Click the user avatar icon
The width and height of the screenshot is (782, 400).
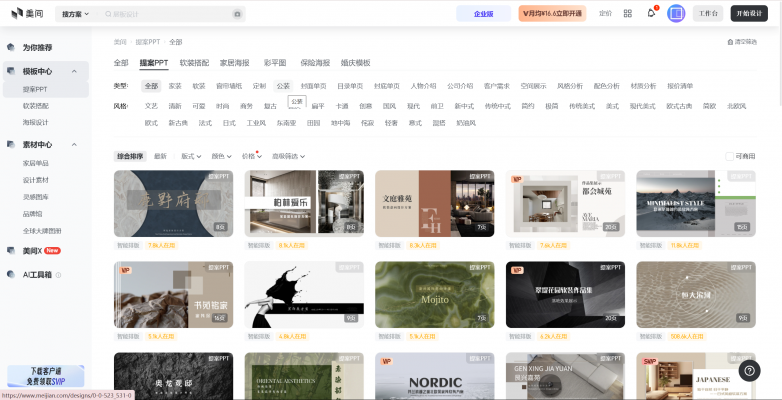point(676,13)
